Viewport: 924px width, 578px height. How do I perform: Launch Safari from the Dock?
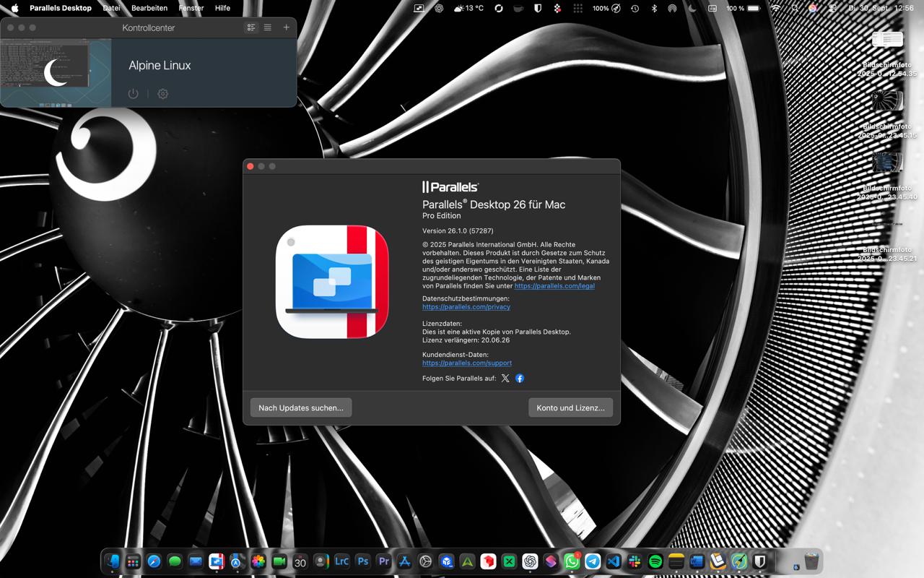tap(154, 561)
